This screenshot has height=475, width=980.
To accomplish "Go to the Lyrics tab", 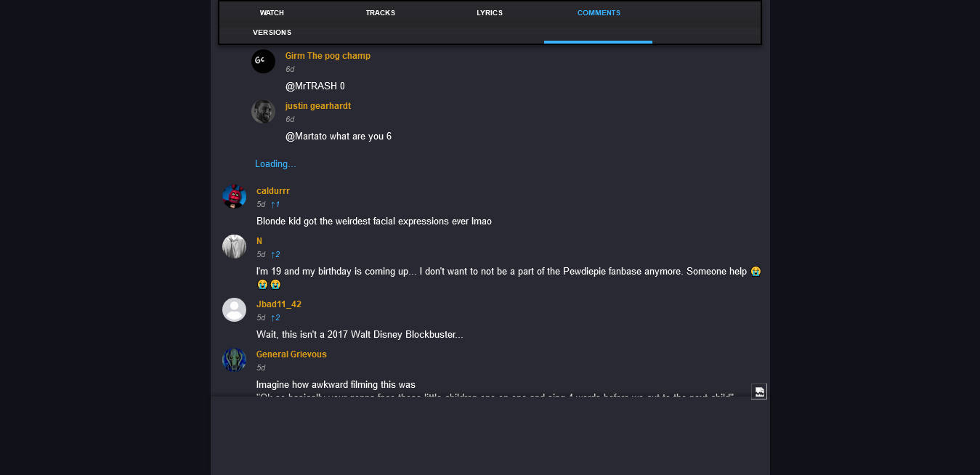I will click(x=490, y=13).
